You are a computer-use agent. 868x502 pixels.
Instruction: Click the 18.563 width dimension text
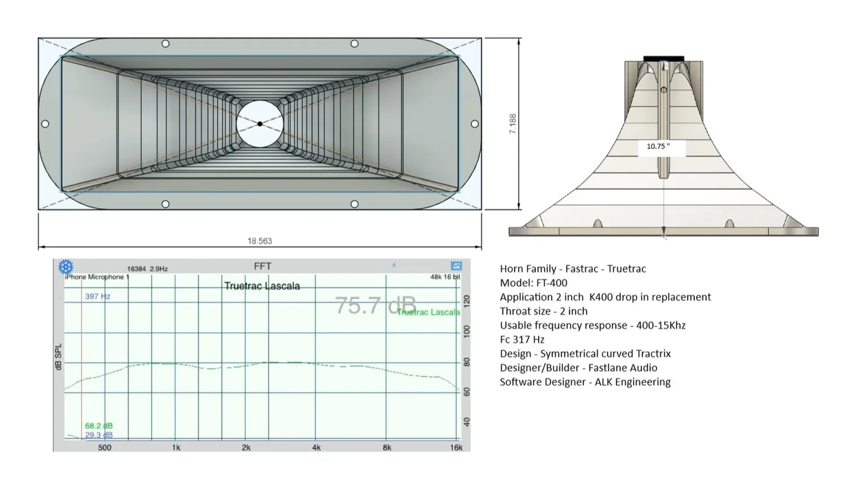260,241
